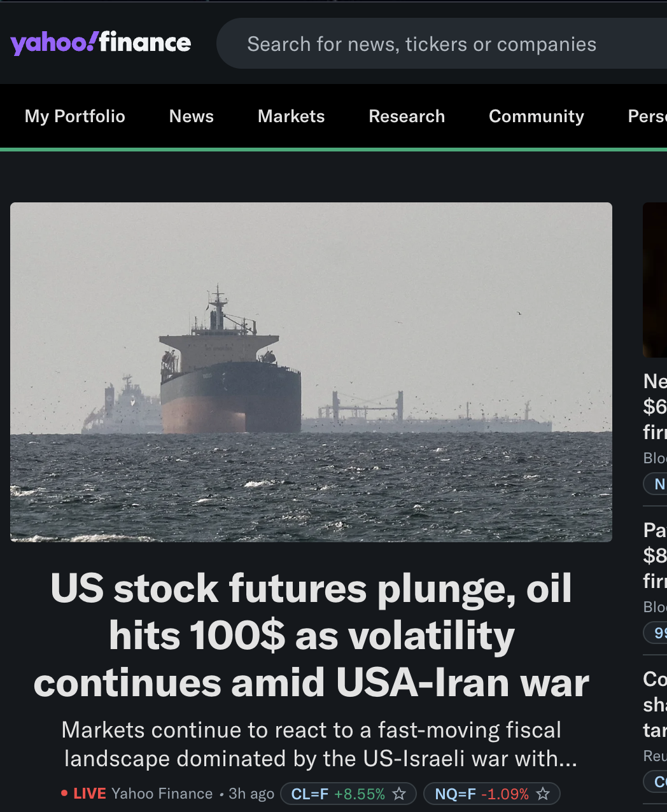Star NQ=F to add to watchlist
Viewport: 667px width, 812px height.
(543, 794)
